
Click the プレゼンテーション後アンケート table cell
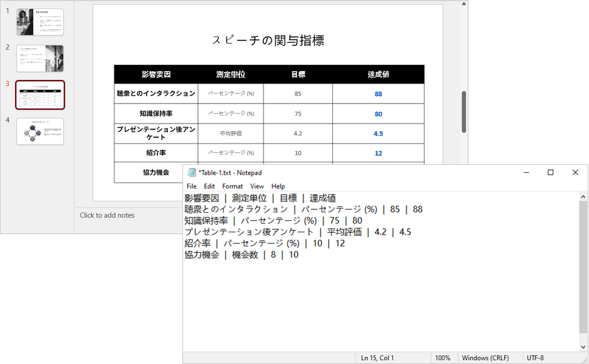pyautogui.click(x=156, y=134)
